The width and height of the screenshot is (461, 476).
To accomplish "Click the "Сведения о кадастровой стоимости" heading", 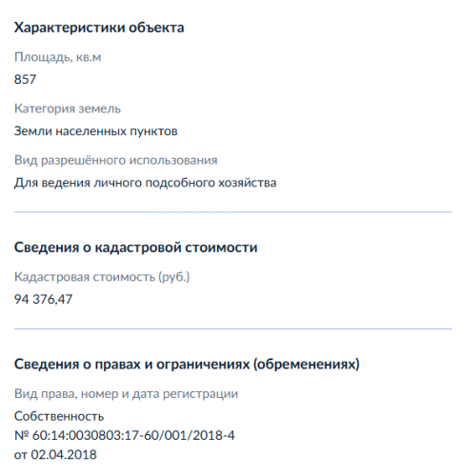I will [x=135, y=248].
